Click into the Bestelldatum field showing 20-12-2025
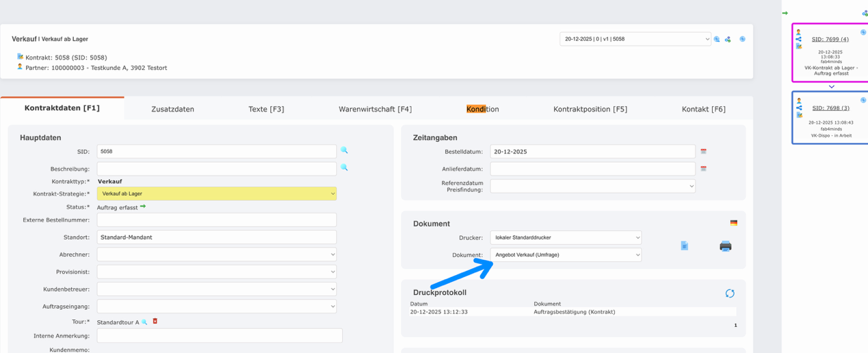Screen dimensions: 868x353 pos(593,151)
